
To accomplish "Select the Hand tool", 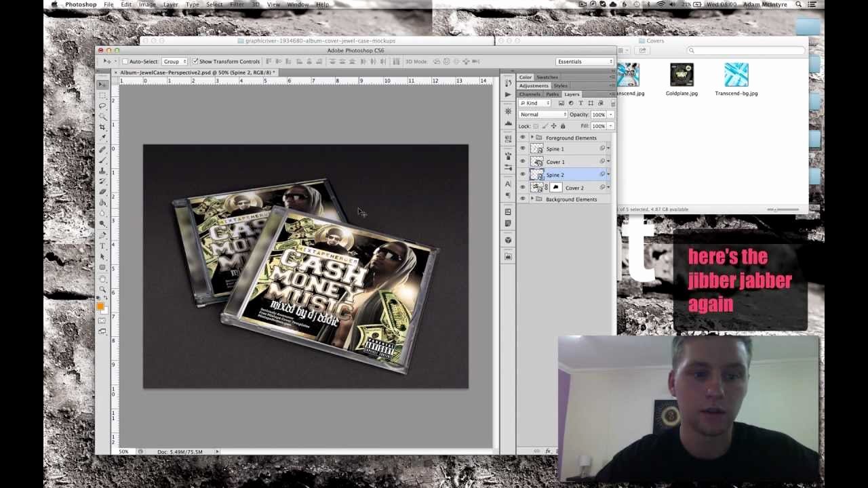I will 102,279.
